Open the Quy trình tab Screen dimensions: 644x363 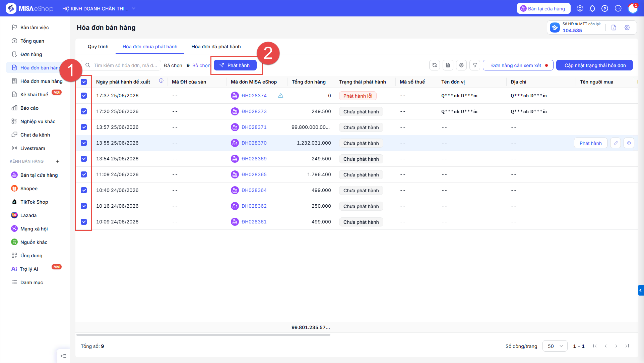98,47
